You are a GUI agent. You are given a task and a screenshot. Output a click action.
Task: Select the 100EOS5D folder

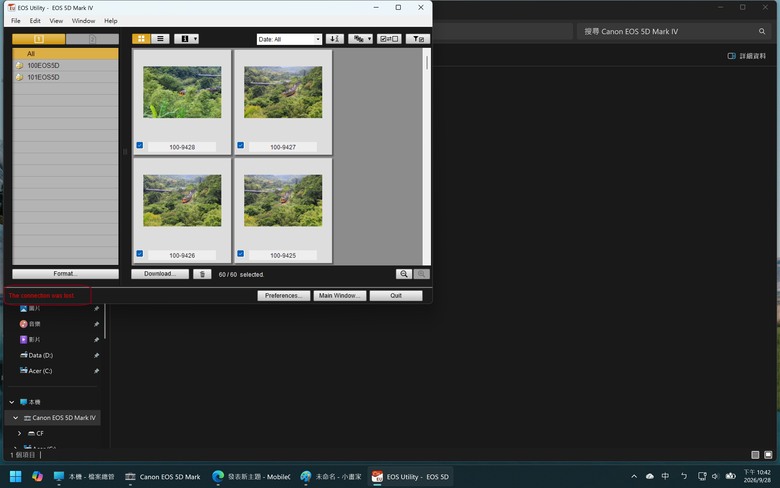65,65
